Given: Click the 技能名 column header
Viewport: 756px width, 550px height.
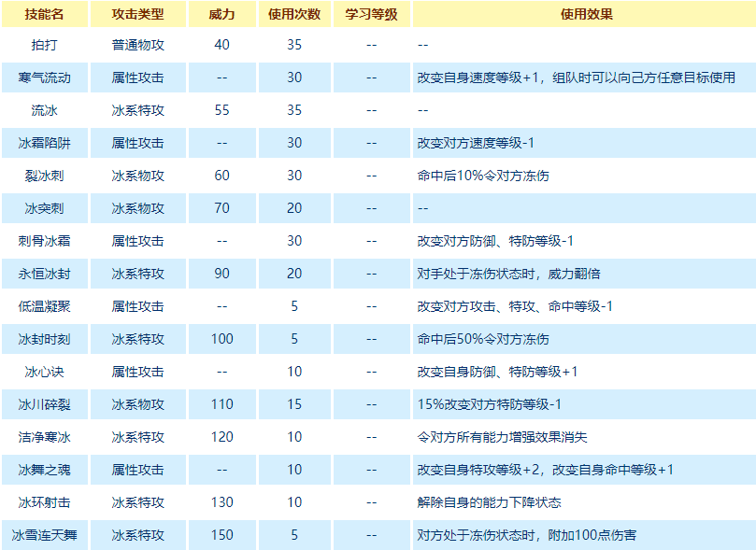Looking at the screenshot, I should (x=44, y=15).
